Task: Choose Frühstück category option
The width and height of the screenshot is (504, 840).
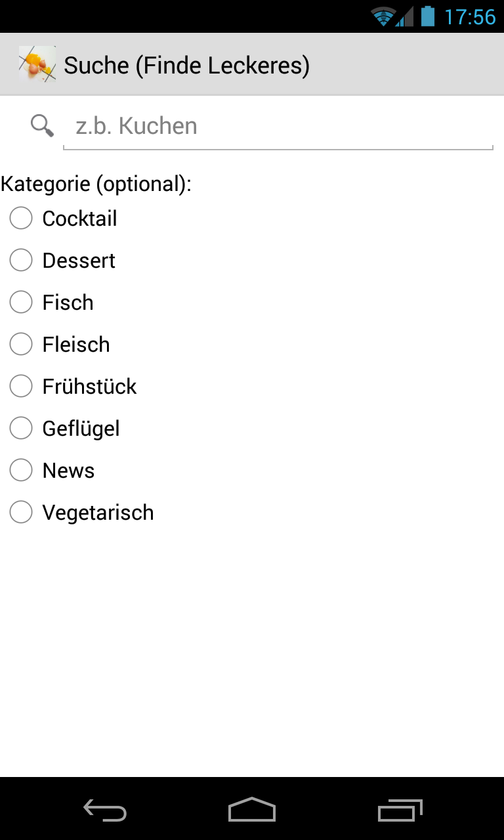Action: pyautogui.click(x=21, y=387)
